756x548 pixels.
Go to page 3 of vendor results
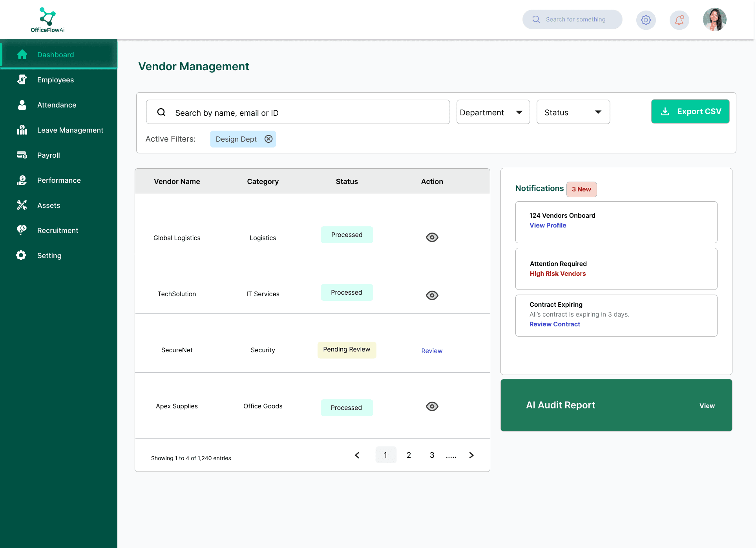(x=432, y=455)
